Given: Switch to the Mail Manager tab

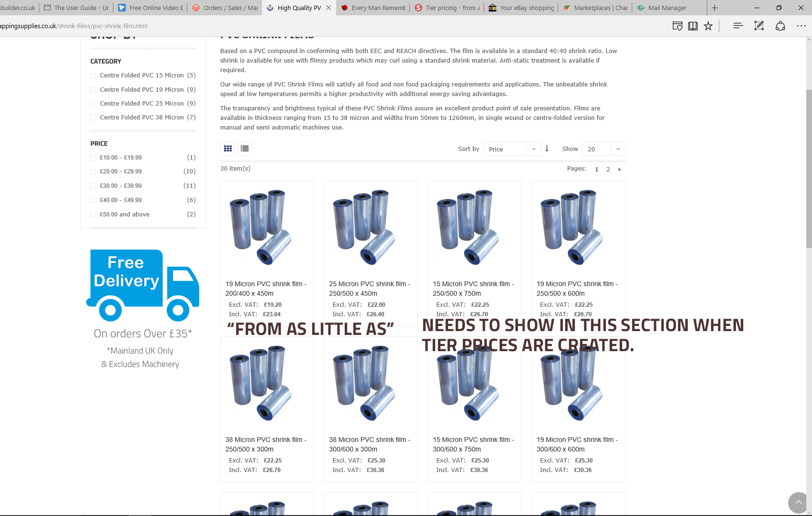Looking at the screenshot, I should coord(667,8).
